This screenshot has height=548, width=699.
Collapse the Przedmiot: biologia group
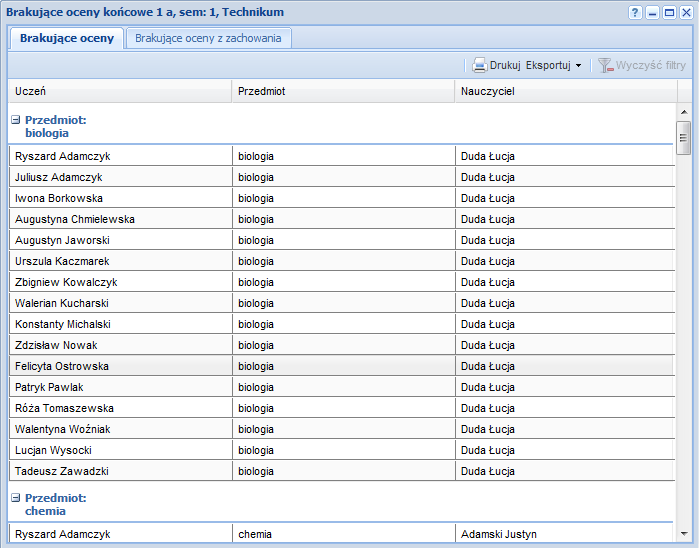click(16, 119)
